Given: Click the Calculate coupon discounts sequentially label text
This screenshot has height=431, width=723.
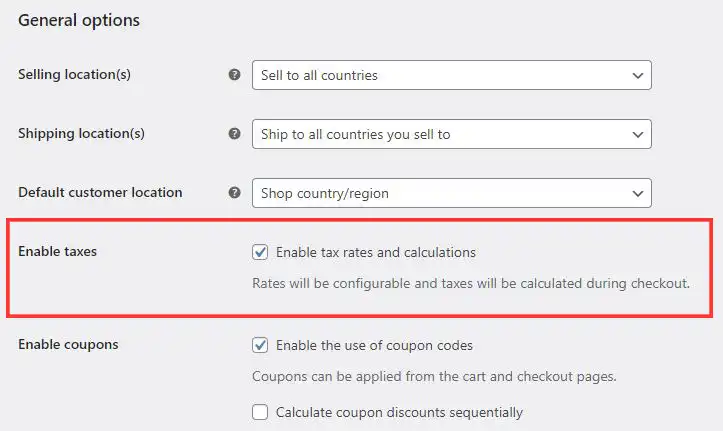Looking at the screenshot, I should tap(399, 412).
